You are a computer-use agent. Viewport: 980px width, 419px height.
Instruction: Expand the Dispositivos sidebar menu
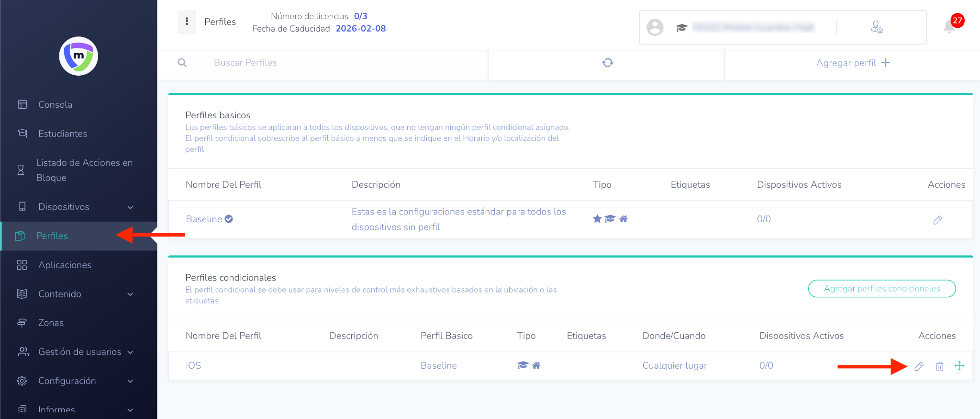pos(130,207)
